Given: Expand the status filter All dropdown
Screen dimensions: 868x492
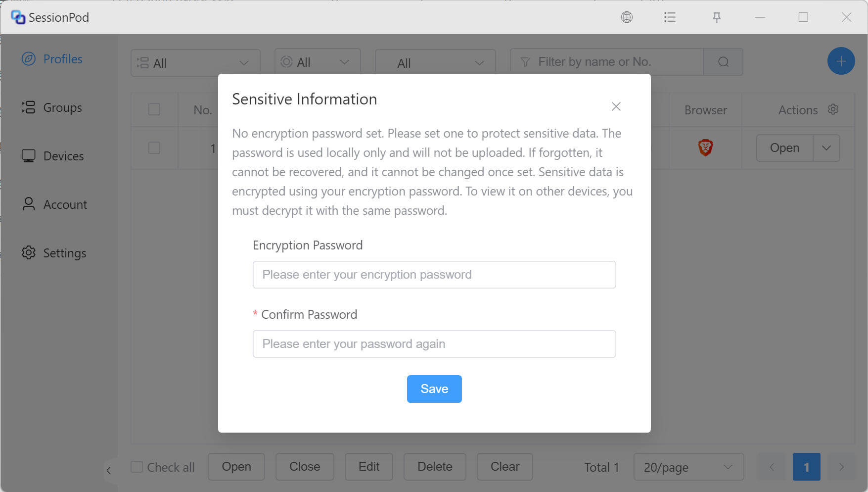Looking at the screenshot, I should (x=318, y=62).
